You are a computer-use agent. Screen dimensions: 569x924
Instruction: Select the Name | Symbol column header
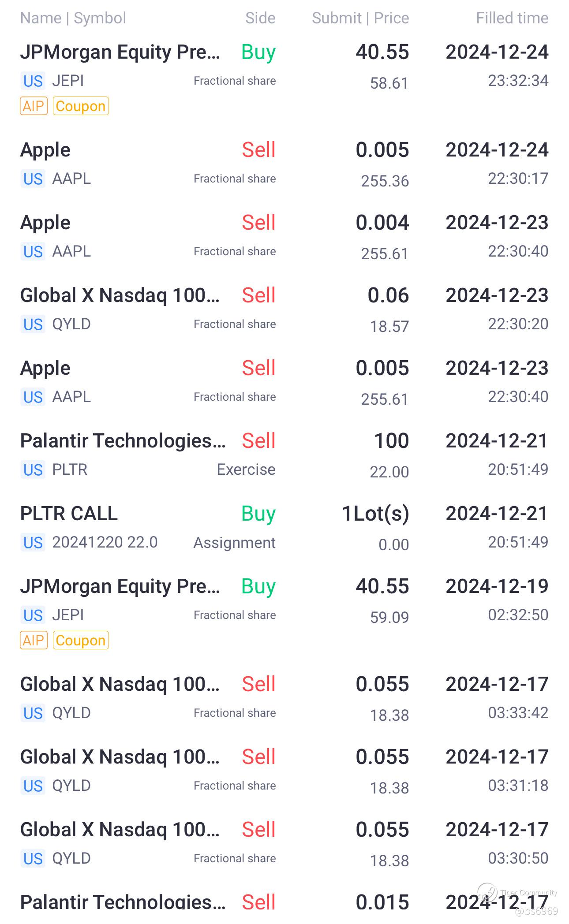point(73,18)
